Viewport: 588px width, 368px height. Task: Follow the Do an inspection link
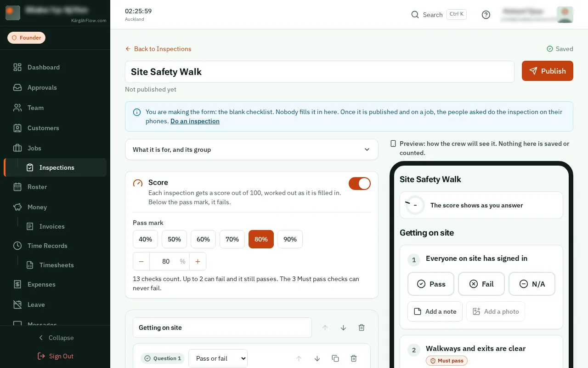coord(195,121)
